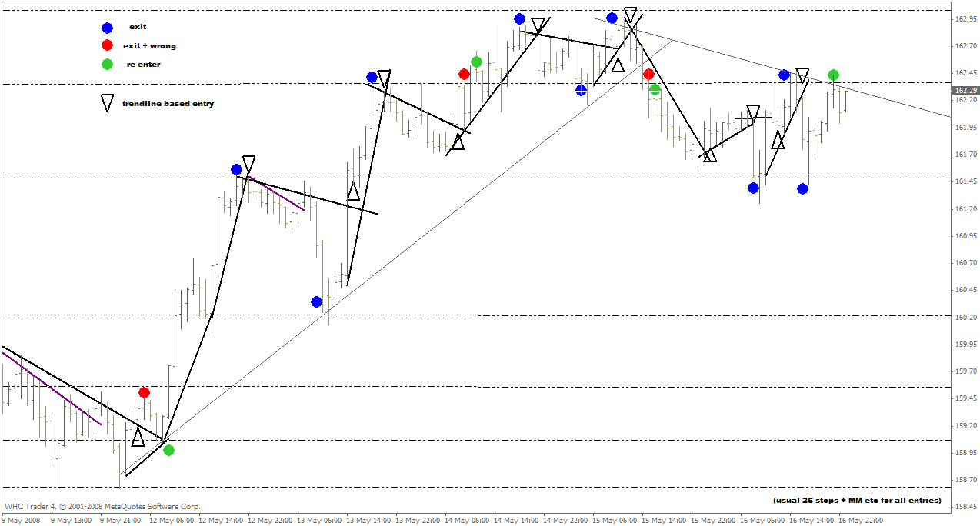The width and height of the screenshot is (980, 526).
Task: Click the green re-enter dot below 159.20 level
Action: (168, 451)
